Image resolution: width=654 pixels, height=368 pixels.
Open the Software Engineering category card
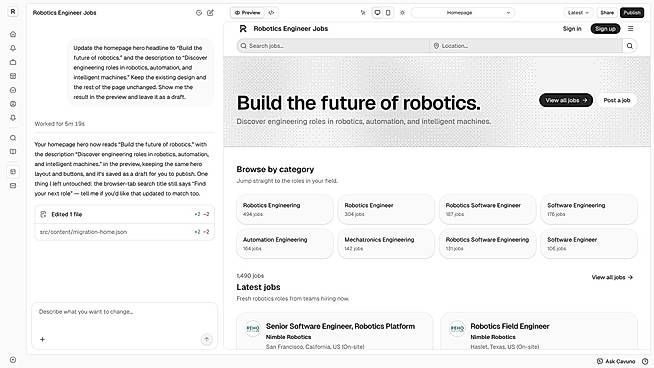click(x=589, y=209)
